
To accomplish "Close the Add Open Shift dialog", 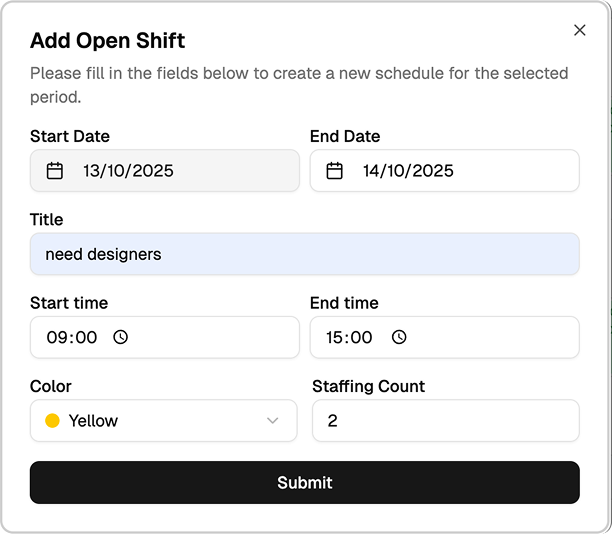I will point(580,30).
